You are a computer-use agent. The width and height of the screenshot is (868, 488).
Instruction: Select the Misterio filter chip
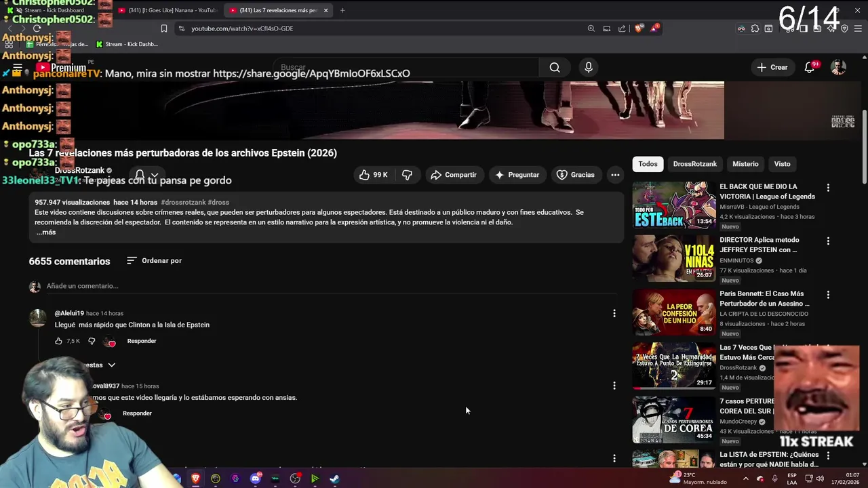(x=745, y=164)
